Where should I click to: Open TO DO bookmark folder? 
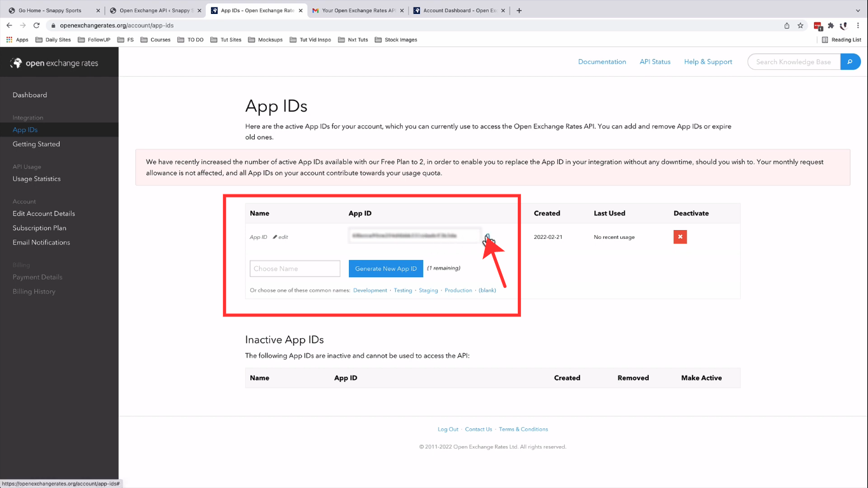click(190, 39)
